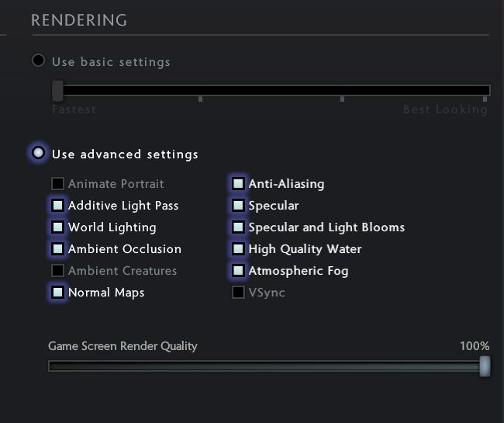Viewport: 504px width, 423px height.
Task: Turn off Ambient Occlusion
Action: pos(57,249)
